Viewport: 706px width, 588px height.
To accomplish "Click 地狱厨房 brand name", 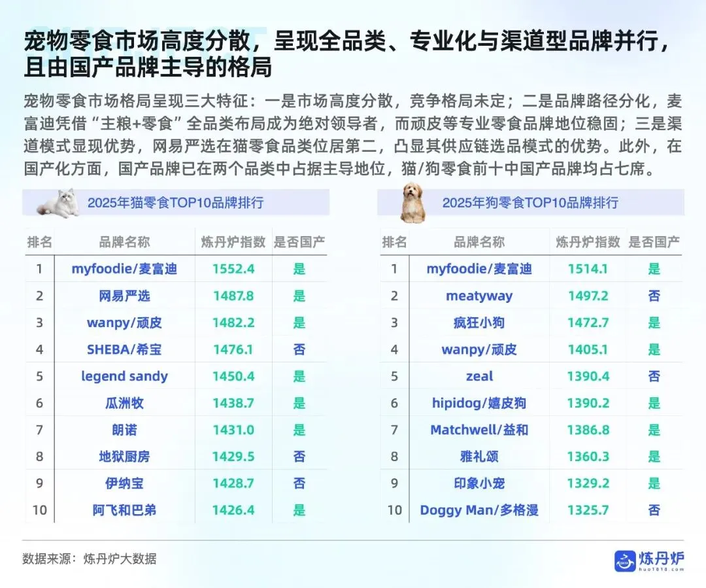I will (x=124, y=457).
